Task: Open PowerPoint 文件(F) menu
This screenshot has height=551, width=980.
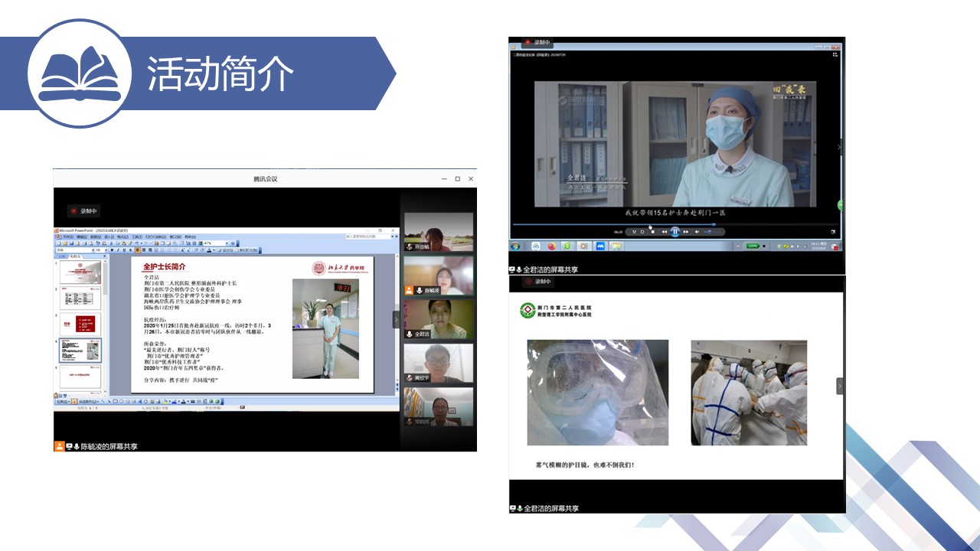Action: click(x=68, y=236)
